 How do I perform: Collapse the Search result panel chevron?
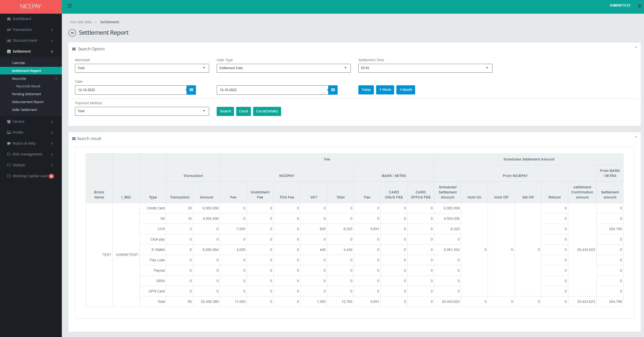click(636, 137)
